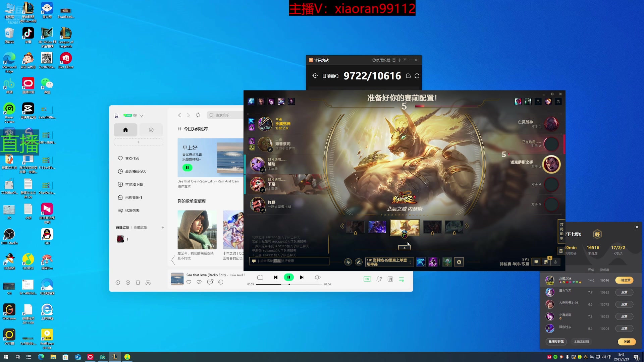This screenshot has width=644, height=362.
Task: Click the music search box
Action: pyautogui.click(x=225, y=115)
